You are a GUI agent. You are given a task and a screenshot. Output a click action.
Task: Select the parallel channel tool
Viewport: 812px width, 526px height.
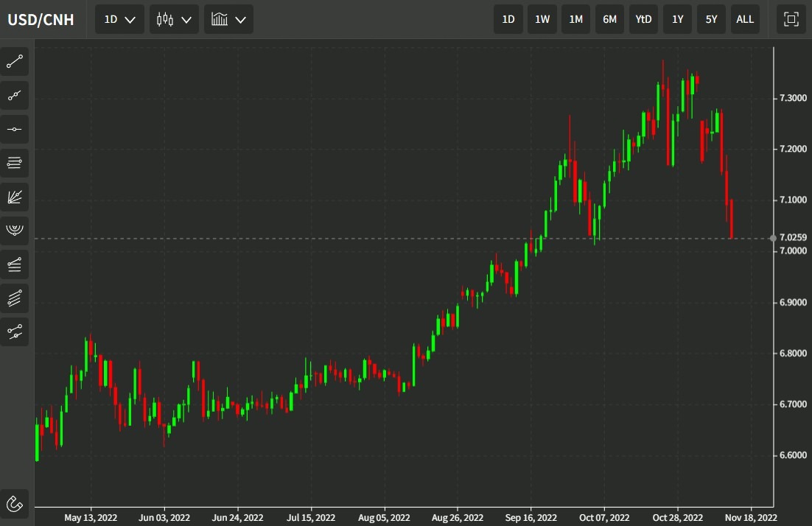coord(15,298)
